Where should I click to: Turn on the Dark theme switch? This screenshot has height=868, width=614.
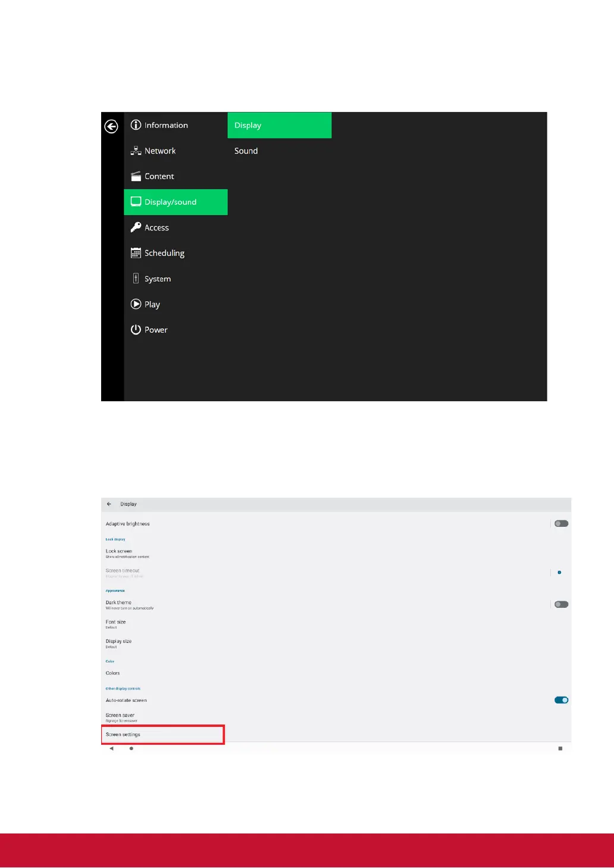tap(561, 604)
